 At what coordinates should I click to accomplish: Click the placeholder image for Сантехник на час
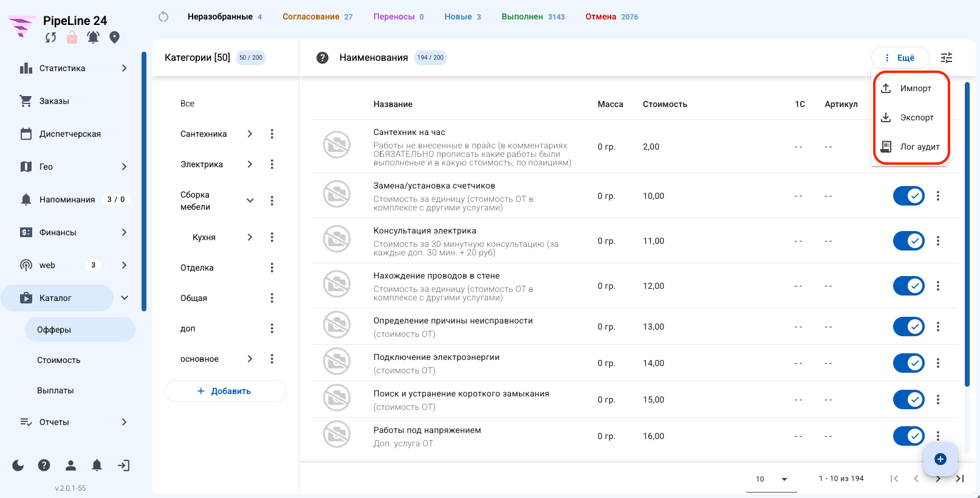(x=337, y=145)
